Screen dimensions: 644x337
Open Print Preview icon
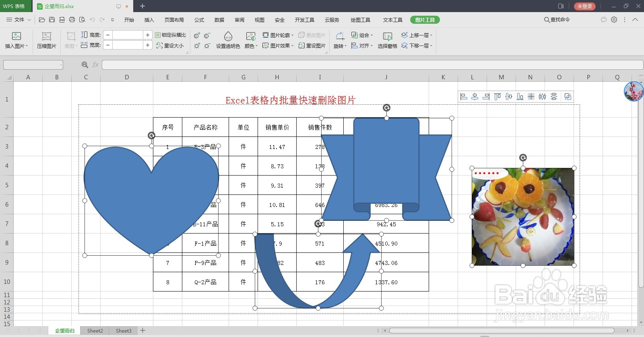[82, 20]
